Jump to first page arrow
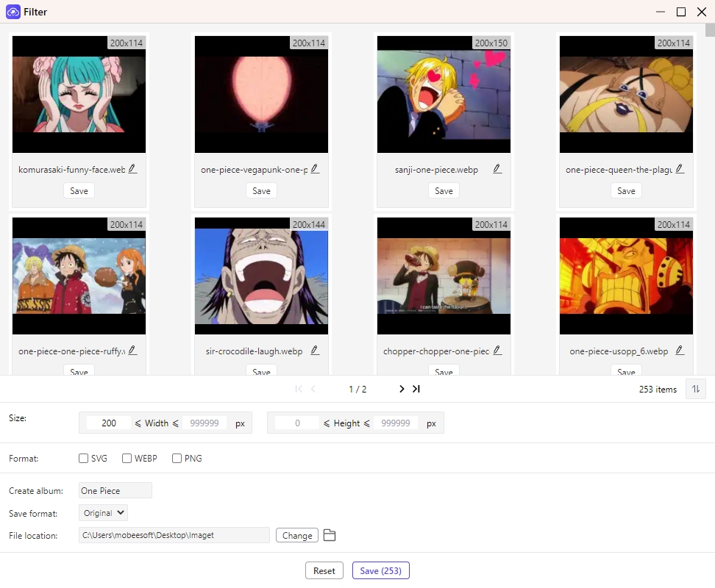 point(299,389)
